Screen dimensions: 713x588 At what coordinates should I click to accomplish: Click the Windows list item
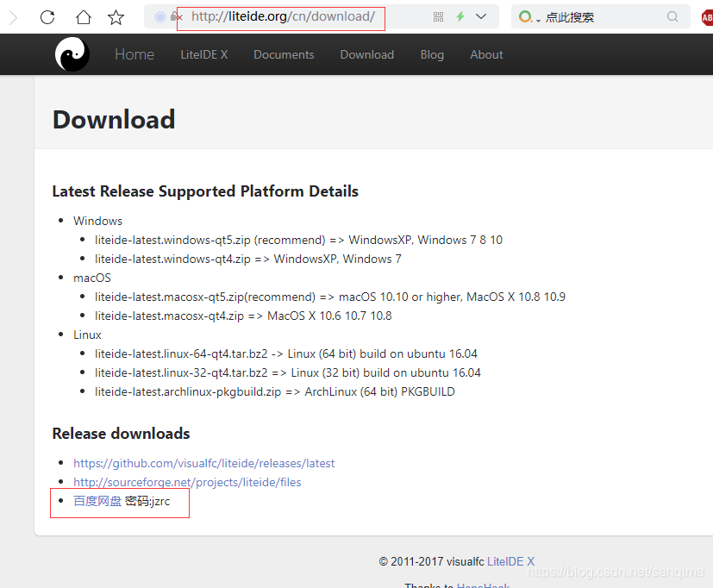pos(97,221)
